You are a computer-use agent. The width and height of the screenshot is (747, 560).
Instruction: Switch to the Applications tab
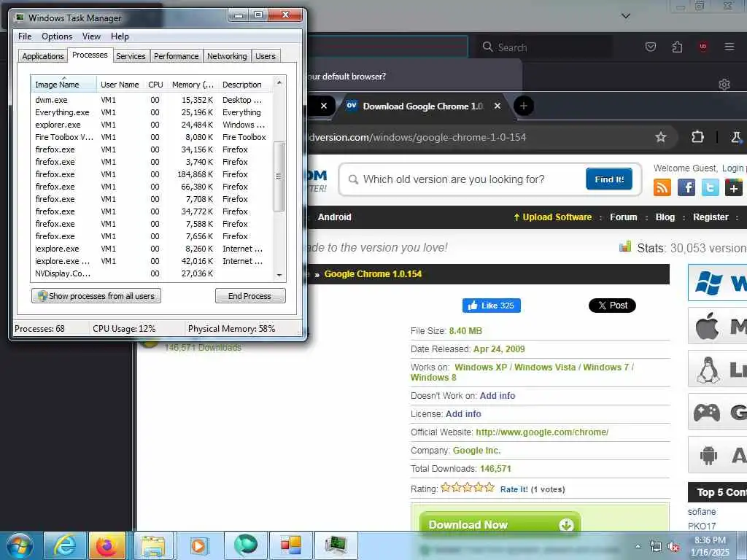pos(43,55)
